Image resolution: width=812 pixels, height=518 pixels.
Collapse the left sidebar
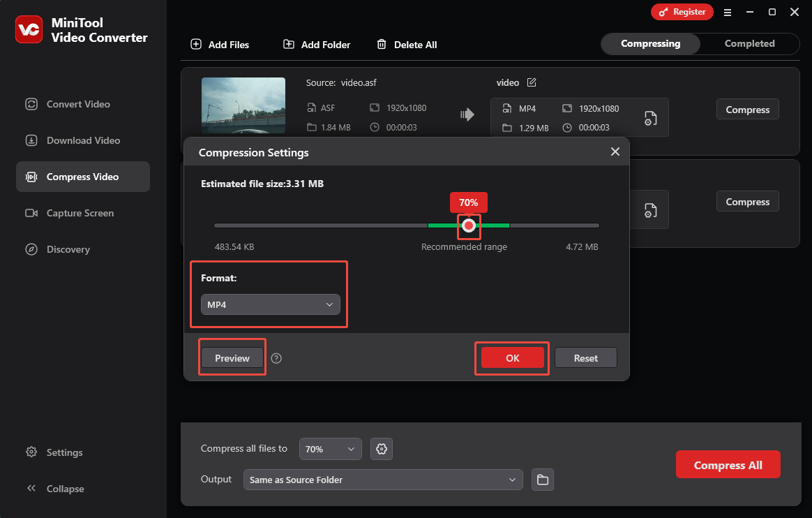tap(54, 489)
